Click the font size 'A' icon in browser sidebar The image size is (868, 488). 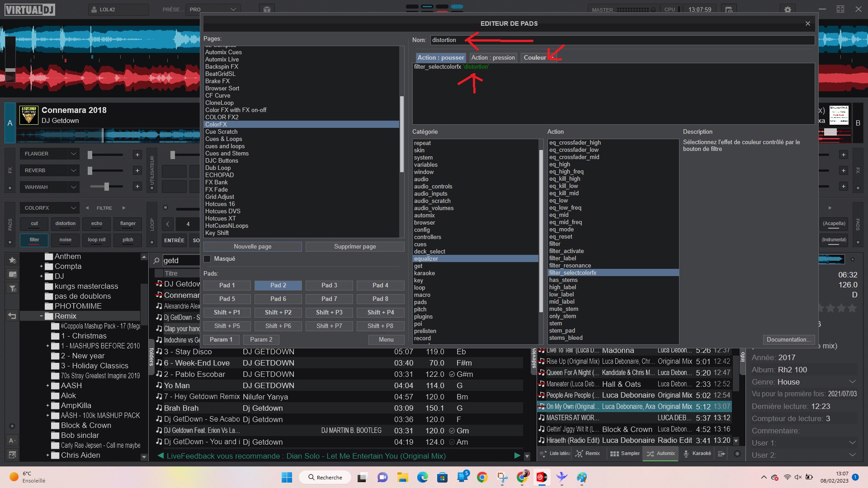pyautogui.click(x=12, y=441)
